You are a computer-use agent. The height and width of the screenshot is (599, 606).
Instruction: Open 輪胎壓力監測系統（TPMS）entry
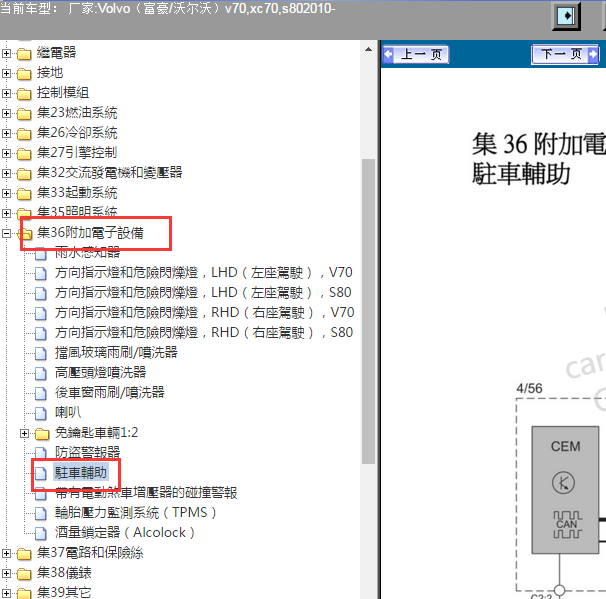[x=135, y=513]
